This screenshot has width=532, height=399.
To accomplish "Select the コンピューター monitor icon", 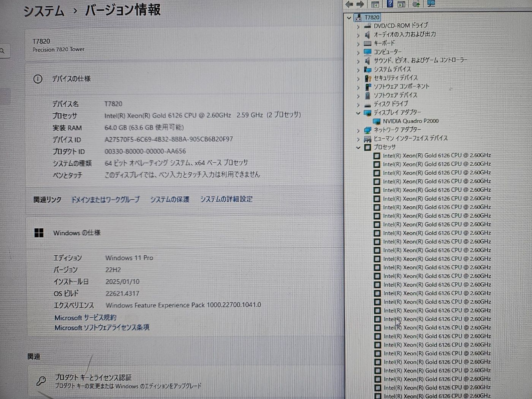I will (367, 52).
